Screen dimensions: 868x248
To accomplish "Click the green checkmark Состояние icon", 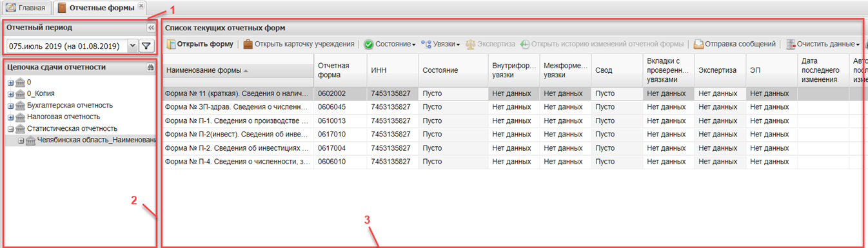I will pyautogui.click(x=368, y=44).
